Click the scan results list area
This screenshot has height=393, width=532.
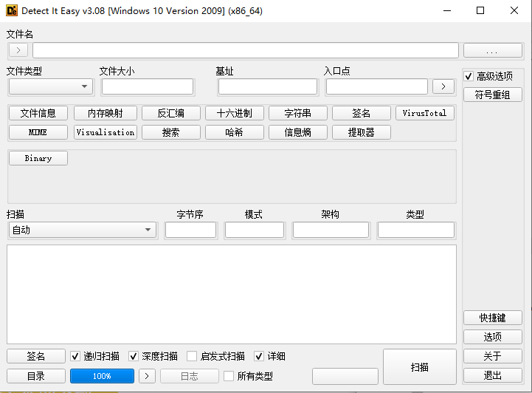[x=232, y=294]
